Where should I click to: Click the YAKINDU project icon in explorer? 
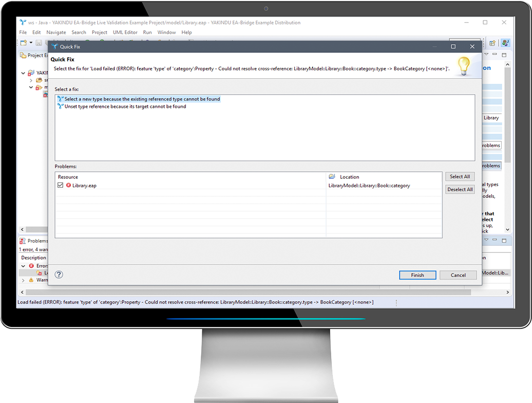tap(31, 72)
